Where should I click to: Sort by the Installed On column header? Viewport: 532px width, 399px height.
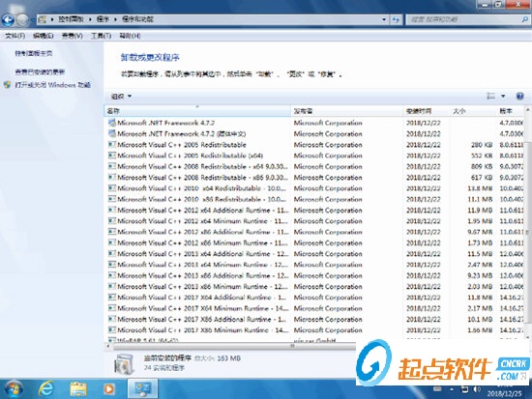coord(427,111)
